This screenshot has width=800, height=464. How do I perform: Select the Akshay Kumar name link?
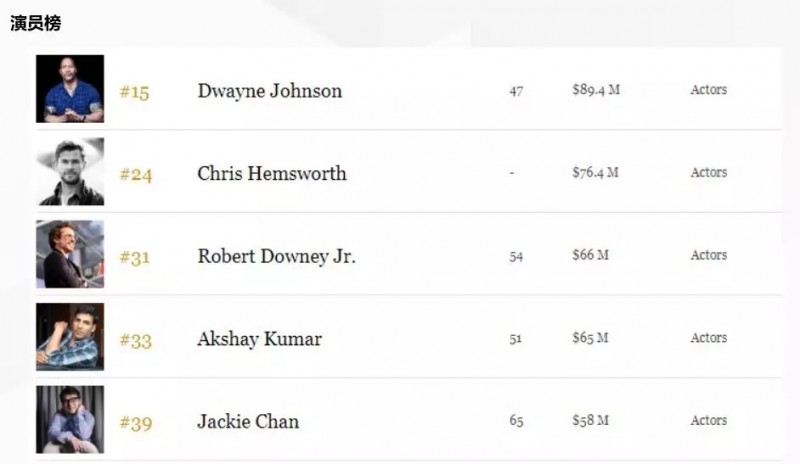click(x=259, y=339)
